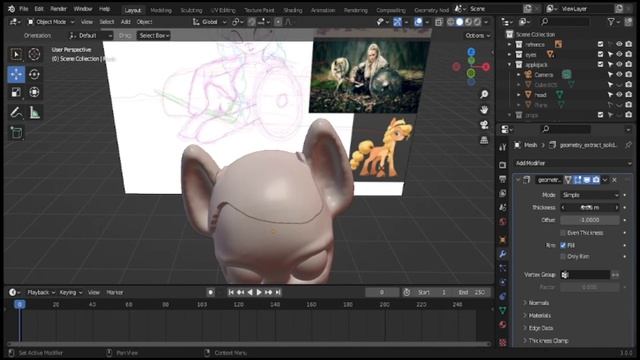Open the File menu
Viewport: 640px width, 360px height.
pyautogui.click(x=24, y=9)
